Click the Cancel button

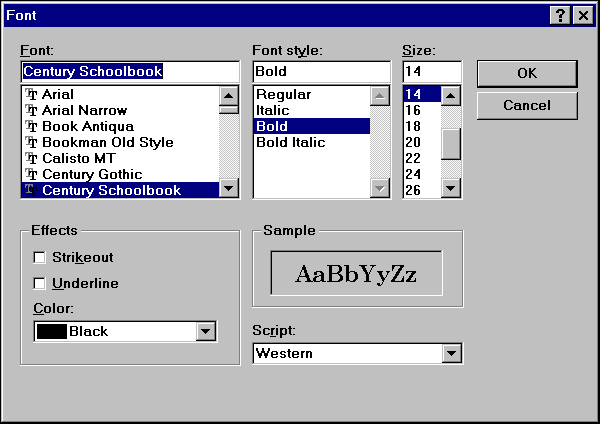[526, 105]
